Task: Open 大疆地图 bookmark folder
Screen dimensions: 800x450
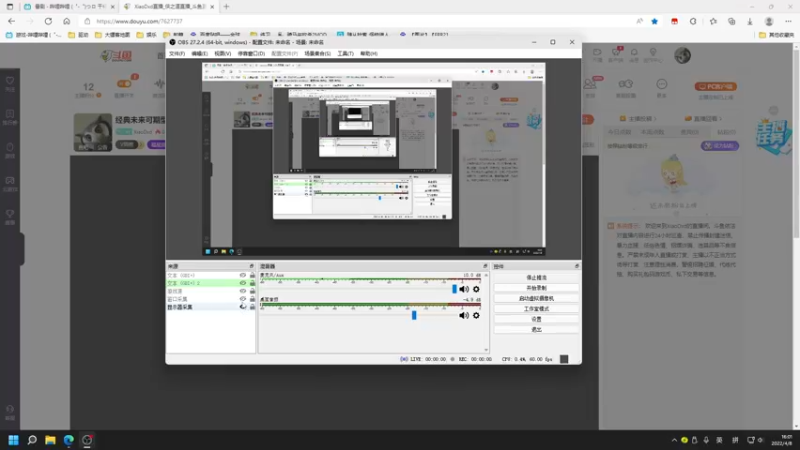Action: tap(112, 35)
